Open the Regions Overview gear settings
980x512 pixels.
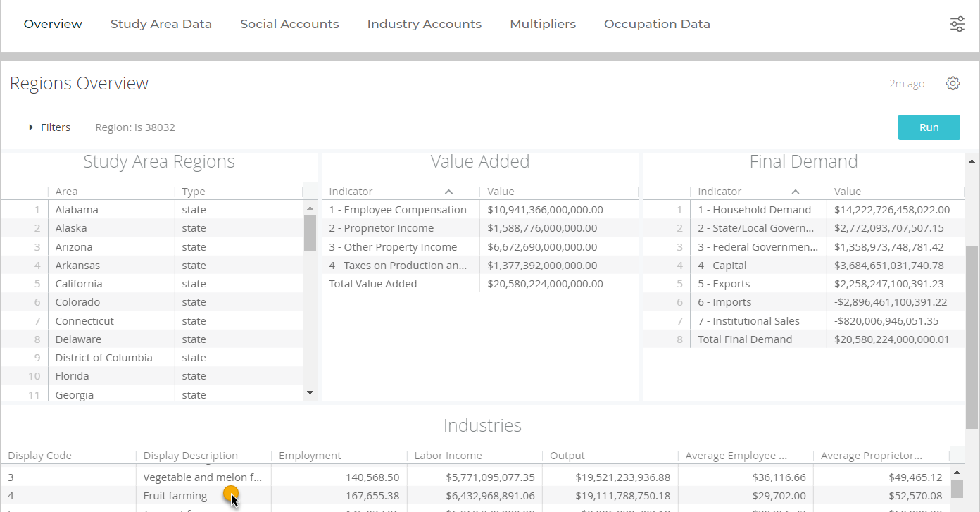(953, 83)
